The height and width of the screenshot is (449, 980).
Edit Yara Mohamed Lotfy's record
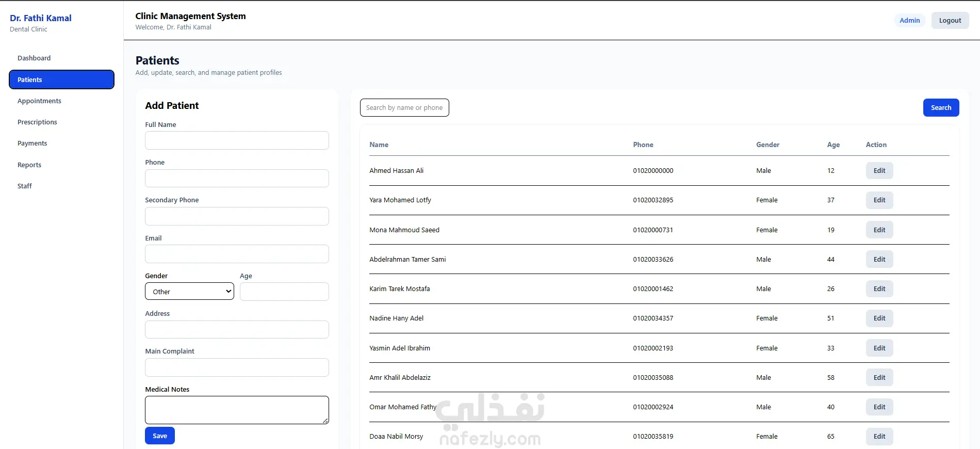coord(879,200)
